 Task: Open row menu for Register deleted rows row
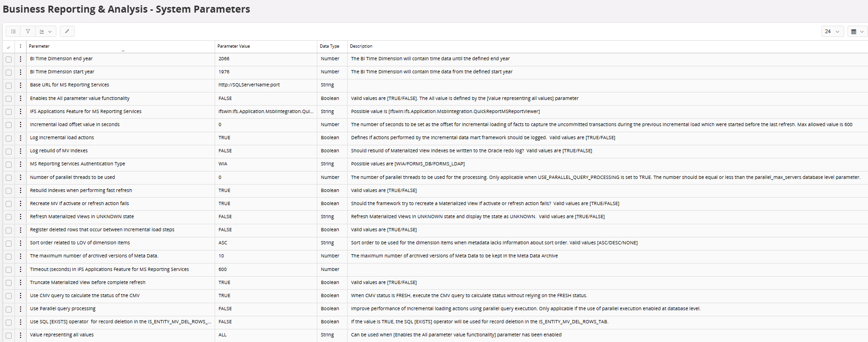coord(21,230)
